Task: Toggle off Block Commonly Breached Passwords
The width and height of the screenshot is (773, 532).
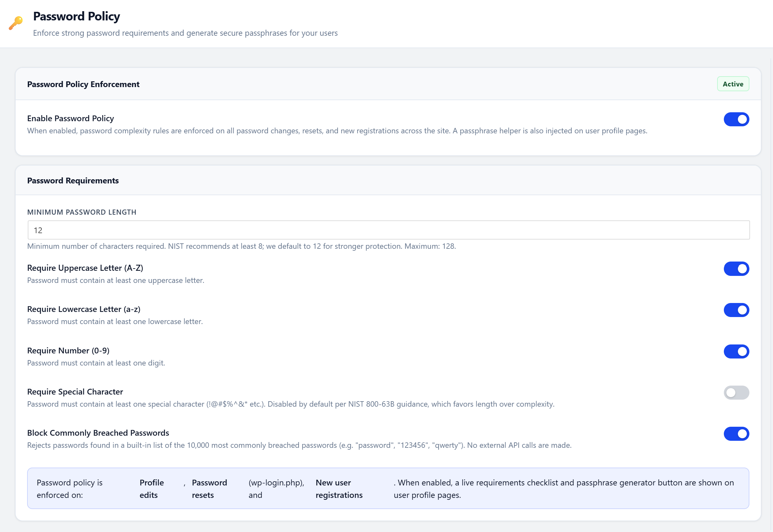Action: tap(736, 434)
